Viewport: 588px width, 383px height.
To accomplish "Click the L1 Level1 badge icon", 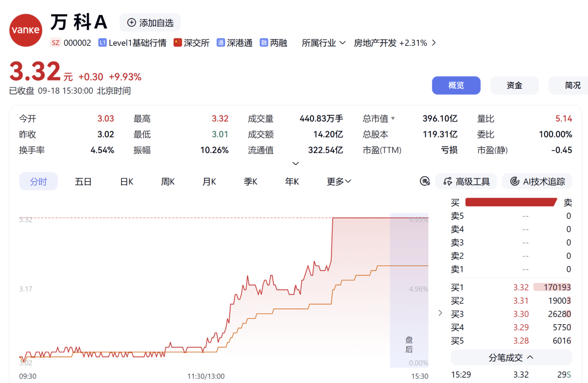I will tap(102, 43).
